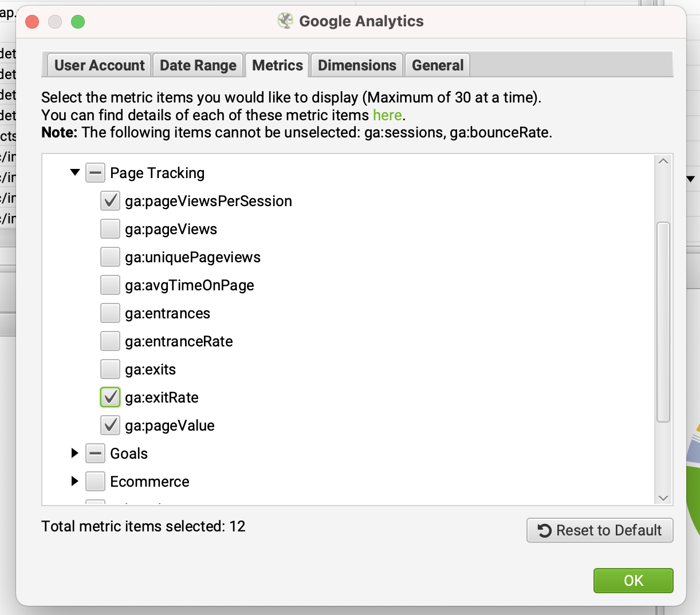
Task: Click the scroll down arrow in metrics list
Action: 663,498
